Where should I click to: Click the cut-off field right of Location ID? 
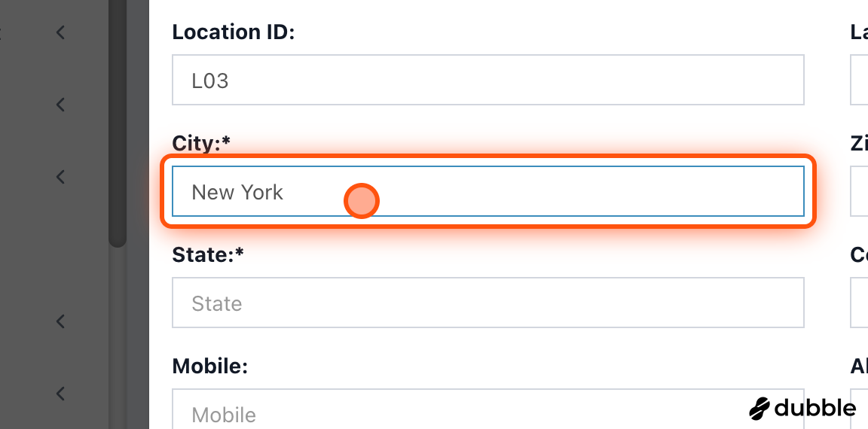[x=859, y=80]
